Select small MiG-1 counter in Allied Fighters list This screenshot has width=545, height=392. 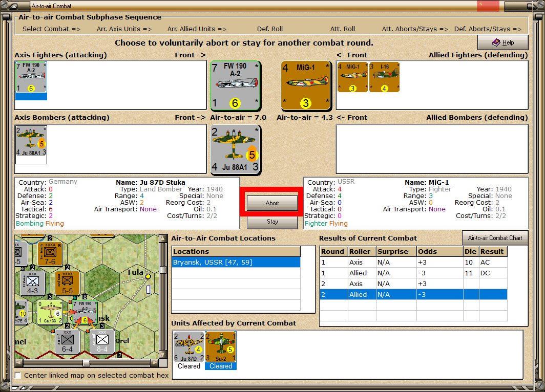click(352, 77)
